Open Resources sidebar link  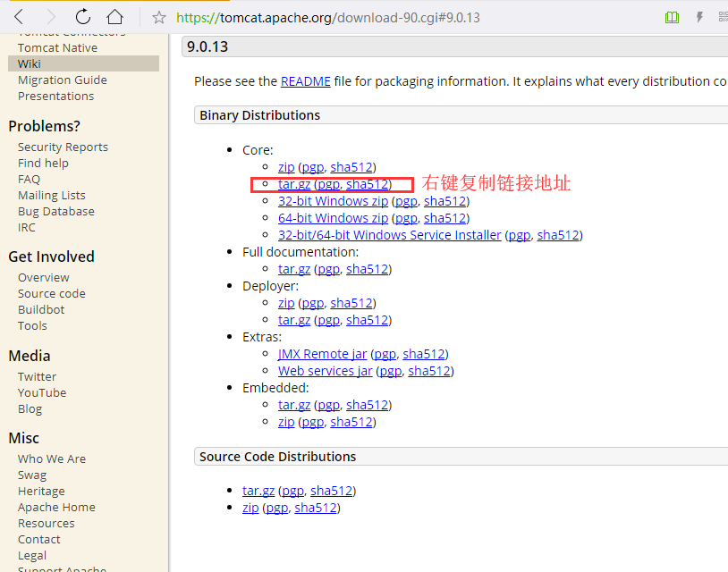click(46, 523)
